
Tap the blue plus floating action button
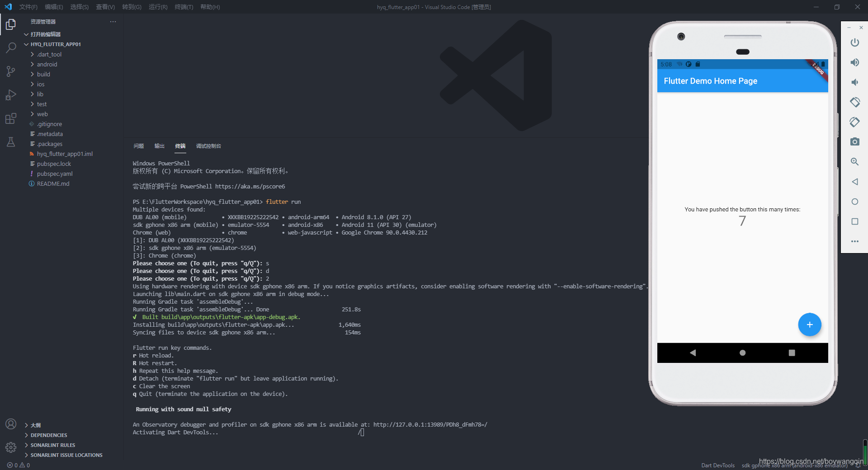point(809,324)
